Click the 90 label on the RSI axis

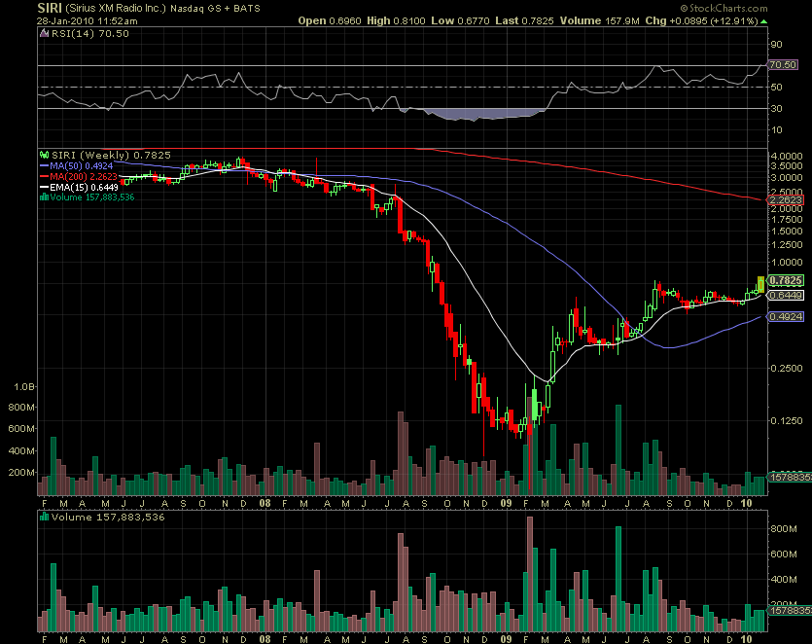pos(776,45)
